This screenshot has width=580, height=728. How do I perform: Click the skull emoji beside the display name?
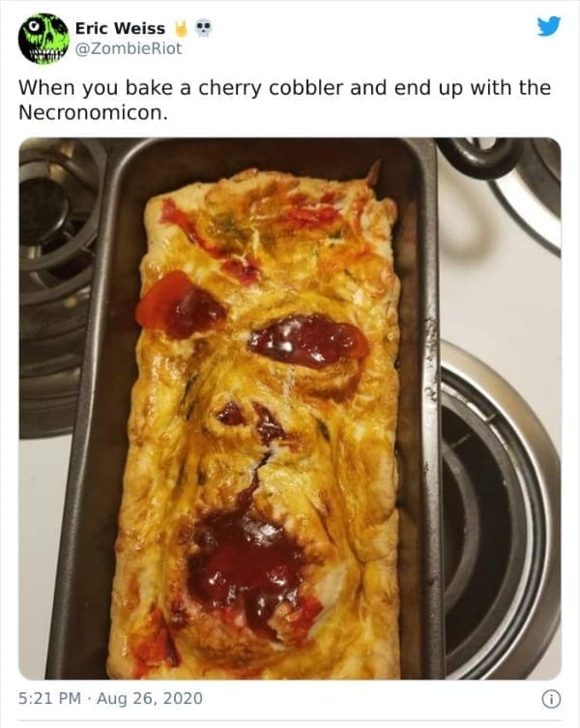[203, 29]
